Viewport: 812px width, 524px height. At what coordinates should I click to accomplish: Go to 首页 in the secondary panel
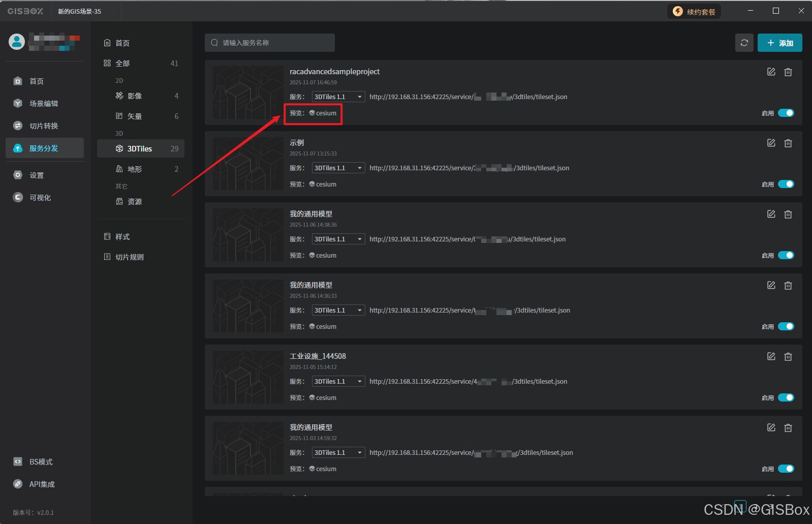pos(141,43)
